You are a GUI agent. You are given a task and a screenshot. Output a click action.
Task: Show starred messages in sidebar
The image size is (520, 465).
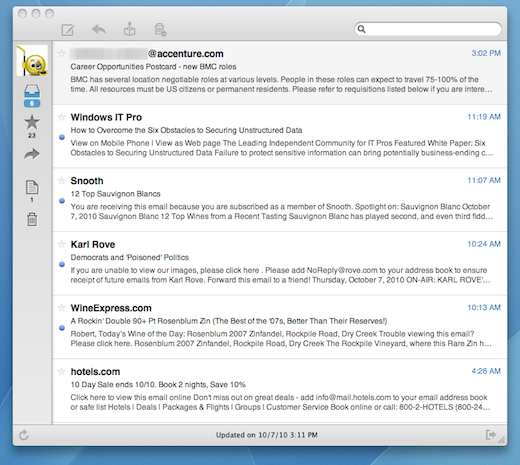(x=32, y=122)
